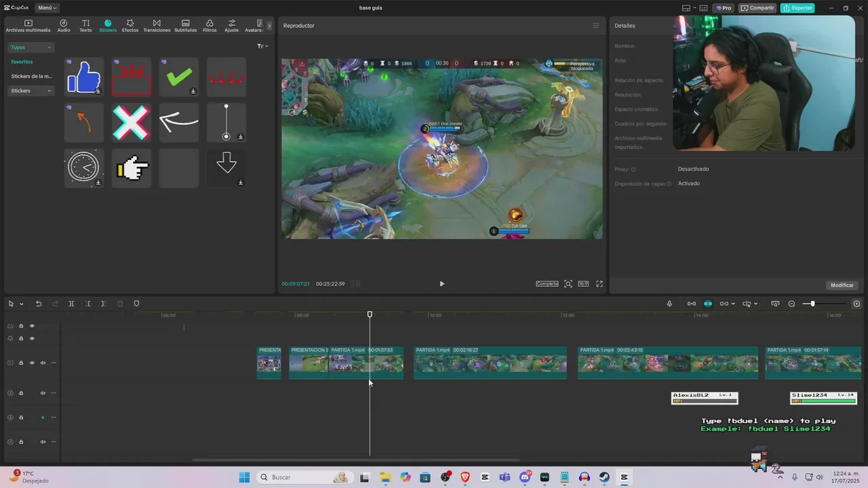
Task: Switch to the Efectos tab
Action: coord(130,26)
